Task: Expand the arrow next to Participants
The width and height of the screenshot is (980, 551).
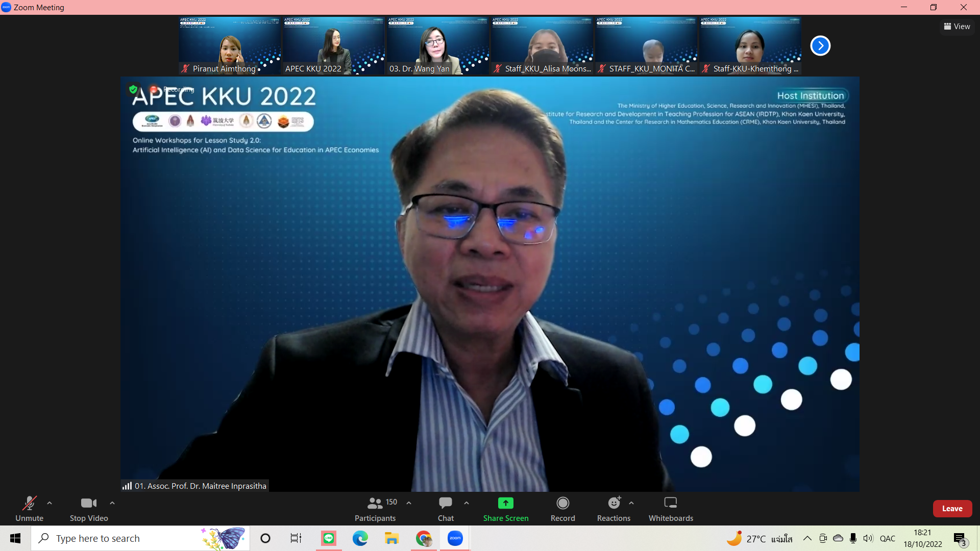Action: (x=409, y=503)
